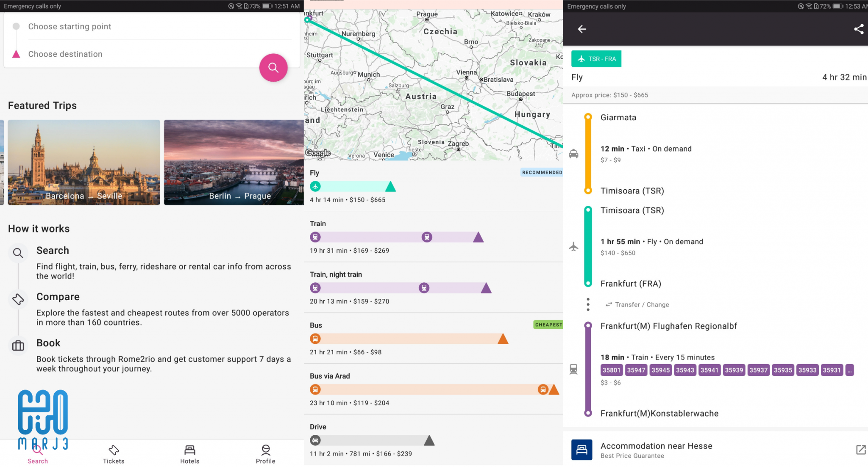868x467 pixels.
Task: Open the Tickets tab
Action: 114,454
